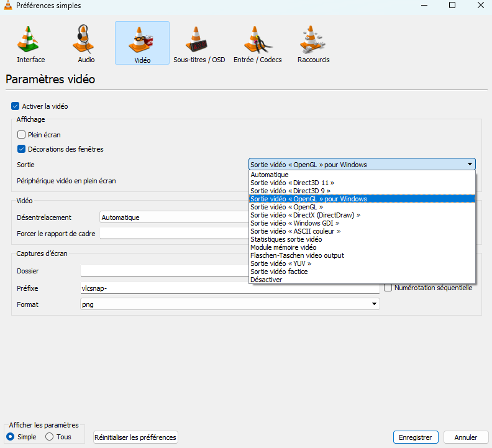The height and width of the screenshot is (448, 492).
Task: Enable the Plein écran checkbox
Action: point(22,134)
